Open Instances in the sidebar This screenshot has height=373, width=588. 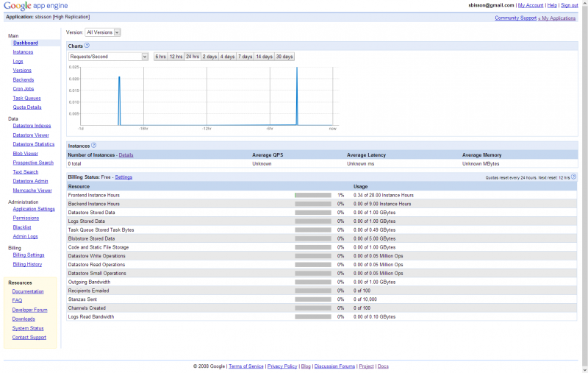[23, 52]
